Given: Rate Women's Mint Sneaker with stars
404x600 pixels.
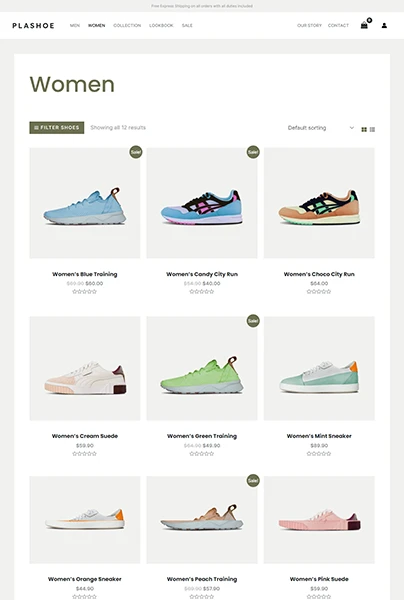Looking at the screenshot, I should (319, 453).
